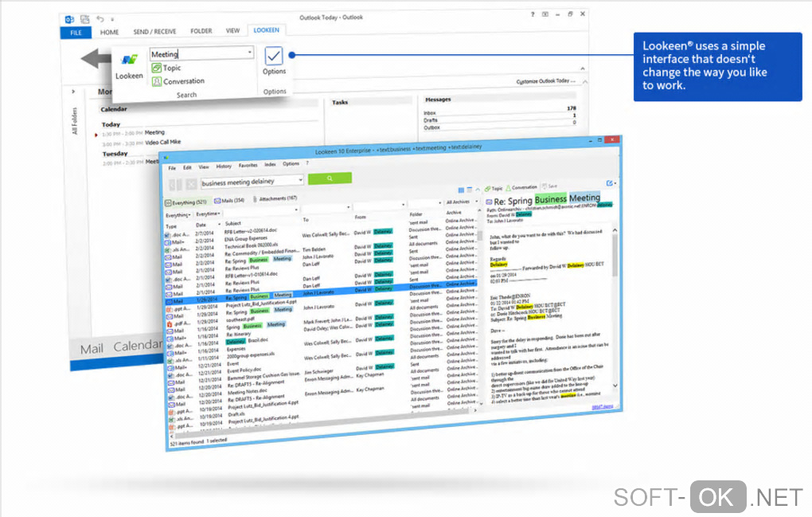Screen dimensions: 812x517
Task: Open the Options menu in Lookeen menu bar
Action: [291, 163]
